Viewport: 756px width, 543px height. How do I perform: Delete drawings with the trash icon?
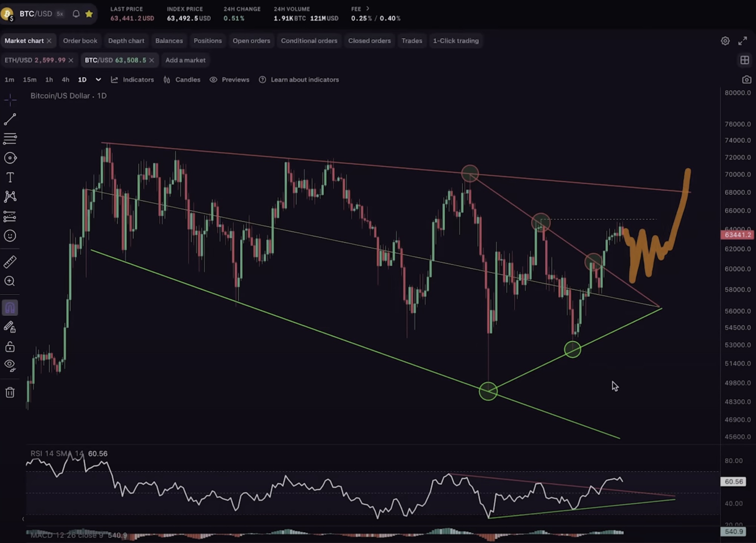(10, 392)
